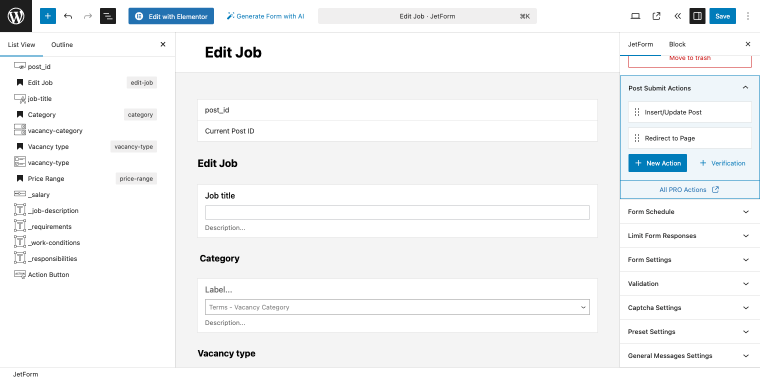Expand the Form Settings panel

(690, 260)
